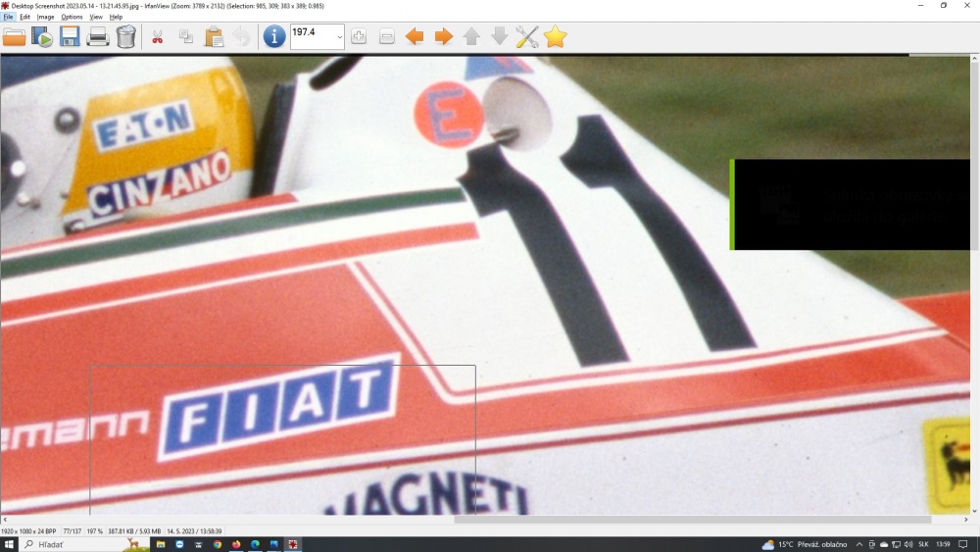980x552 pixels.
Task: Click the scroll left arrow
Action: click(x=5, y=520)
